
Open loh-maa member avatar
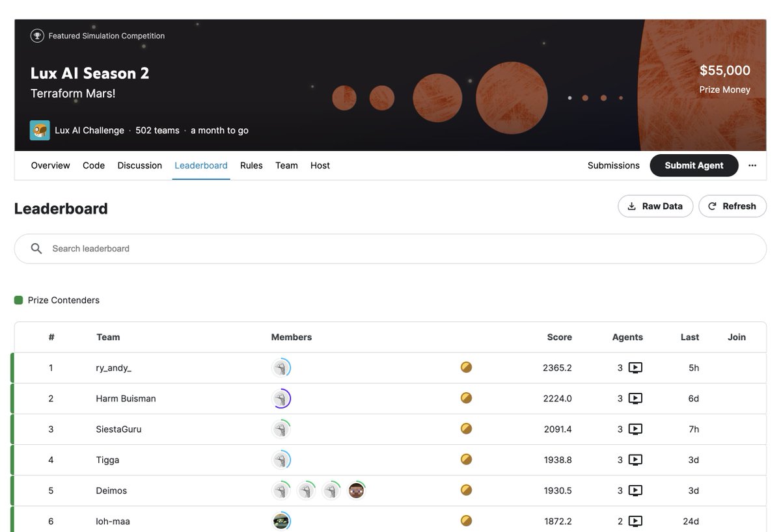coord(281,521)
